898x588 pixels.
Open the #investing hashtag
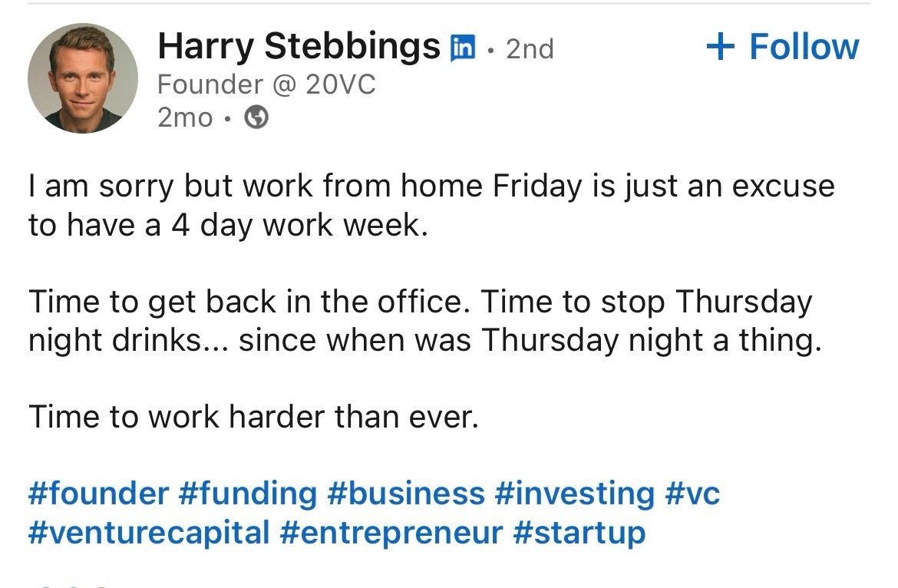[574, 494]
